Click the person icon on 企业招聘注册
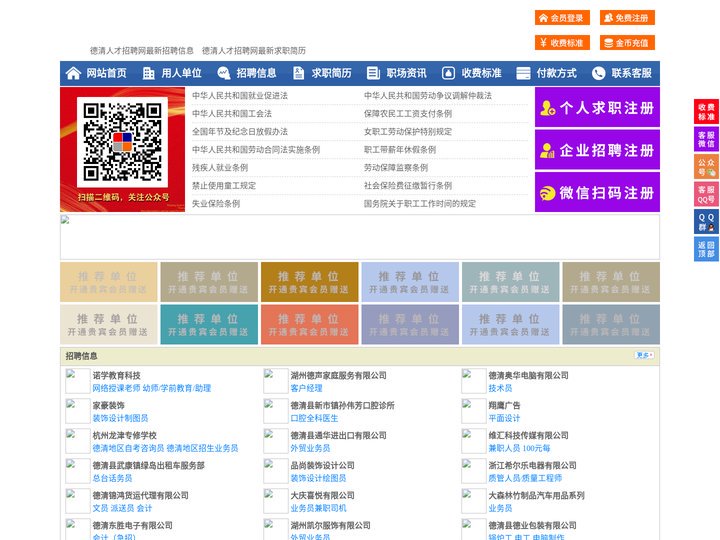The image size is (720, 540). [x=547, y=150]
